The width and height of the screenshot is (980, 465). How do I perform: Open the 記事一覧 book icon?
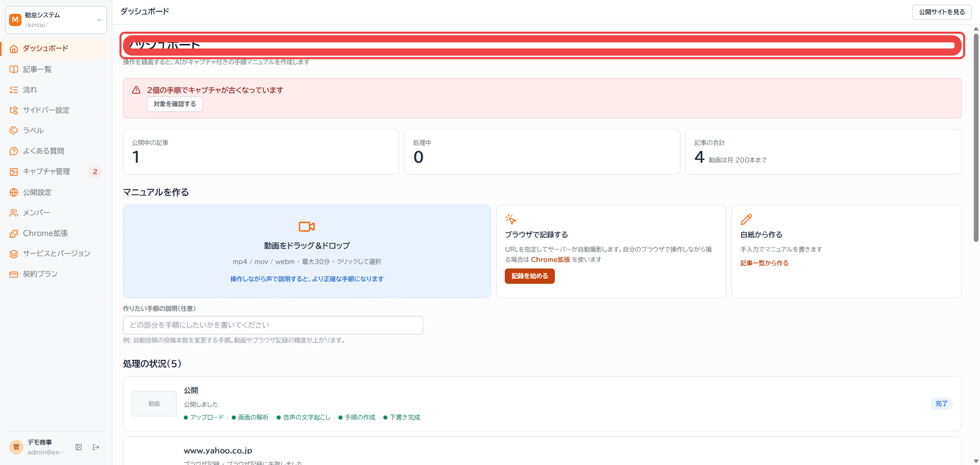click(14, 69)
